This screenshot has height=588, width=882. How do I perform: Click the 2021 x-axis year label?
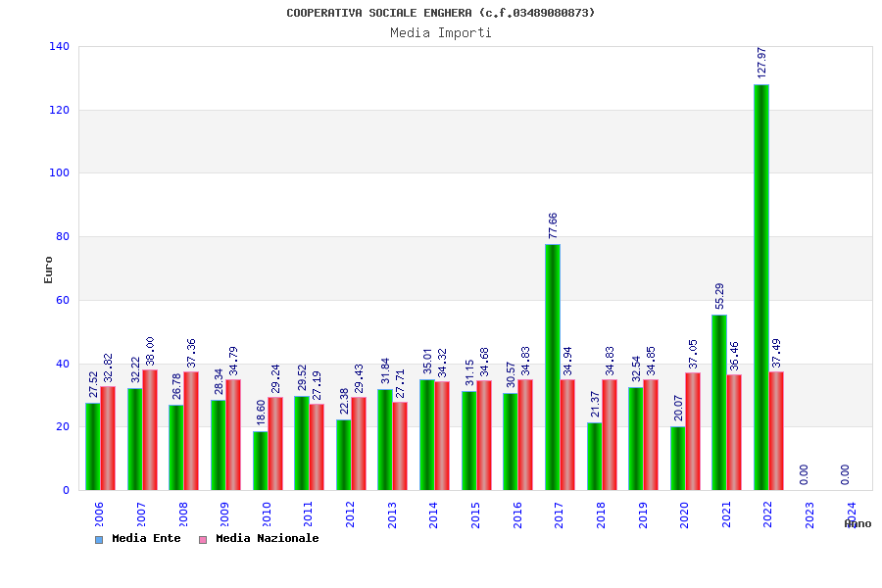click(x=726, y=514)
